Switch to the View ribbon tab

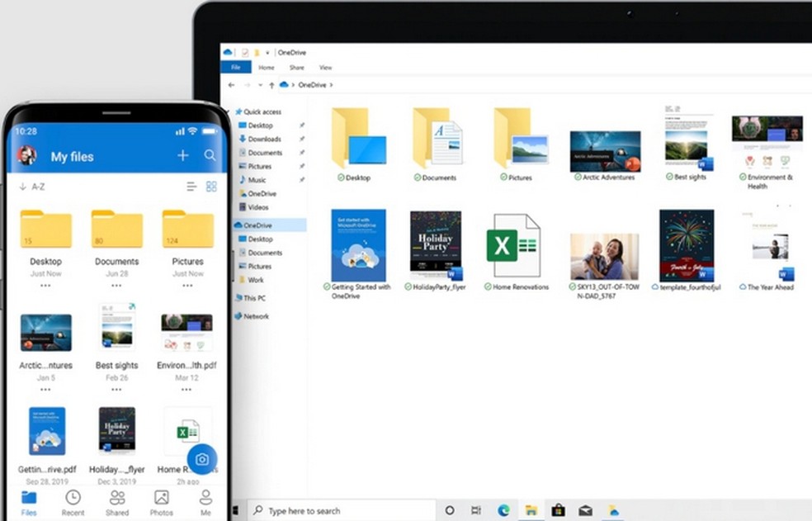(326, 67)
